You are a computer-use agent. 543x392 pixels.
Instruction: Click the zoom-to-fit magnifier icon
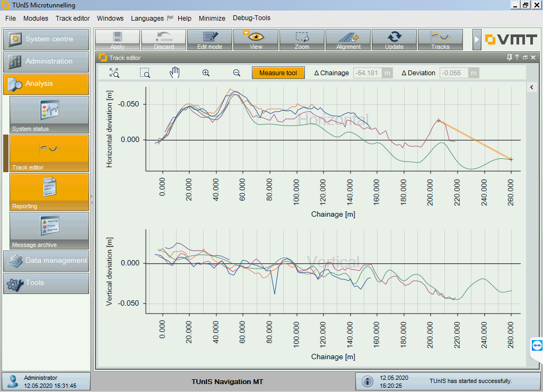pyautogui.click(x=115, y=73)
